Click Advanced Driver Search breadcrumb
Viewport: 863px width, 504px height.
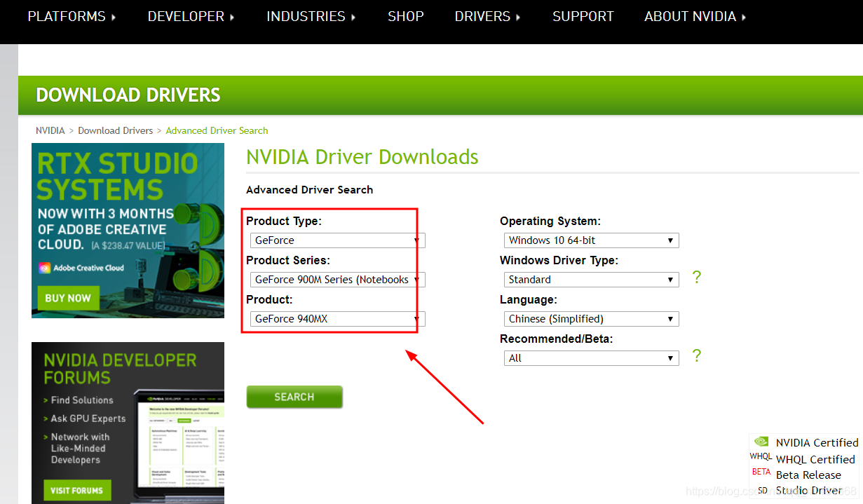click(x=217, y=130)
